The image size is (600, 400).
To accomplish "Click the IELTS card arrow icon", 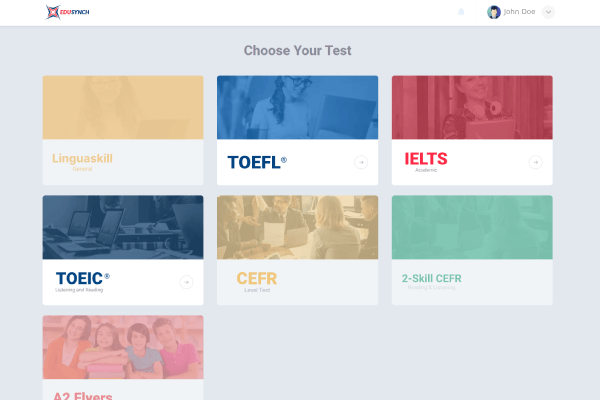I will point(535,162).
